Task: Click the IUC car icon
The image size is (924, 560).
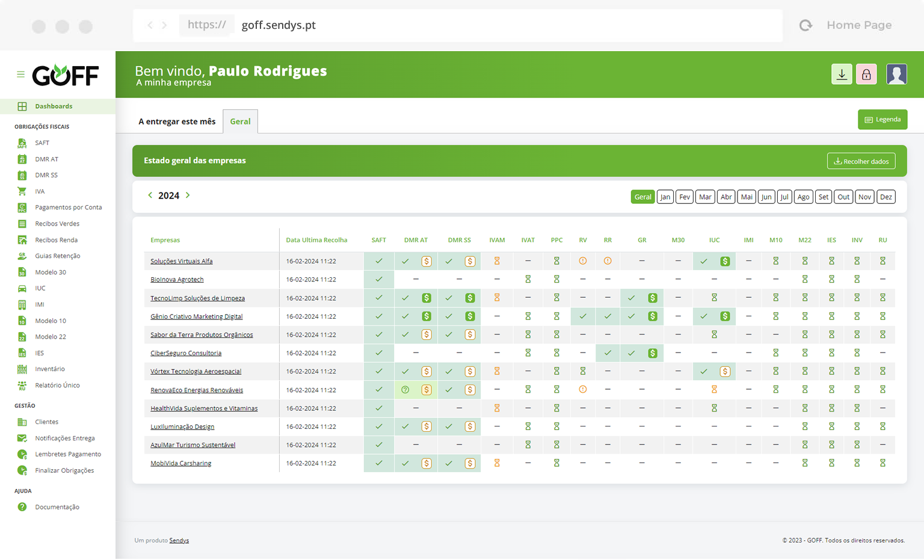Action: tap(22, 289)
